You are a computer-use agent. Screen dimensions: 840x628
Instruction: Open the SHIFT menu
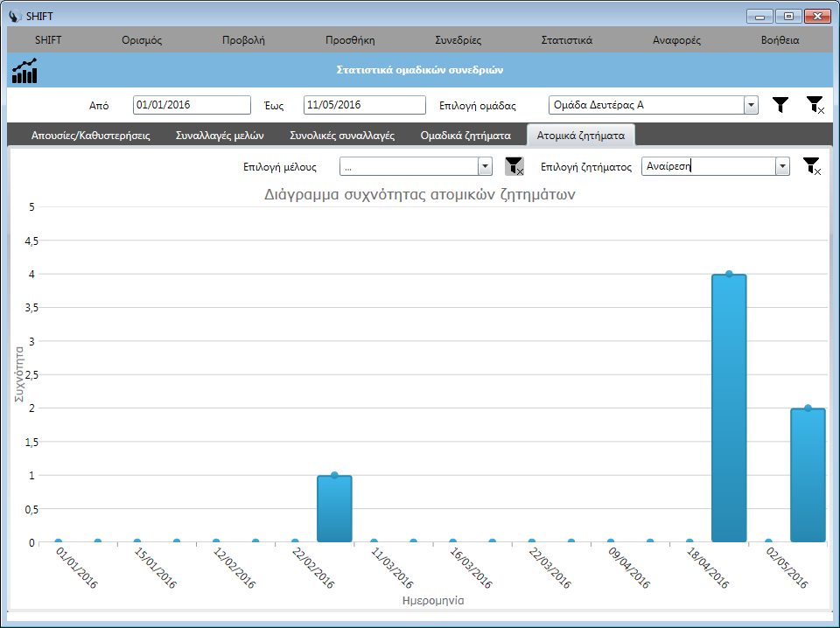(x=48, y=40)
